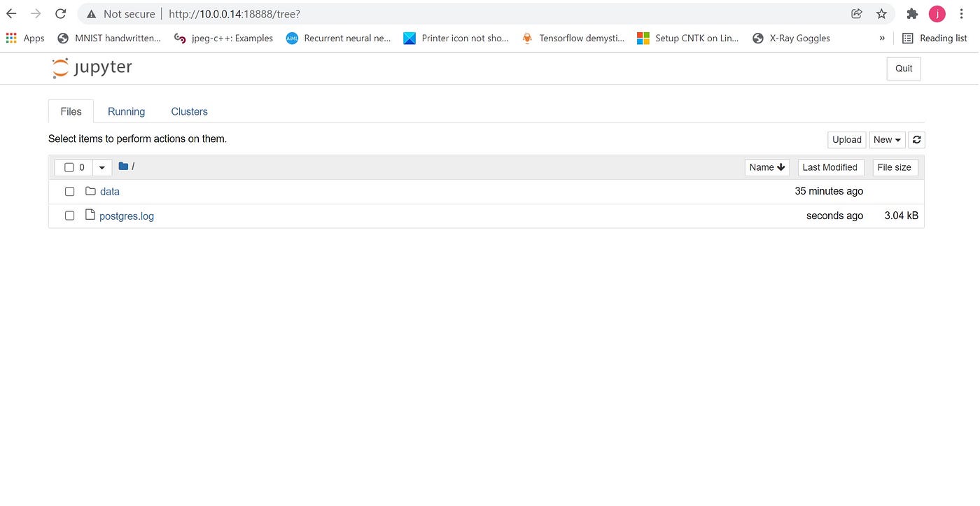This screenshot has height=506, width=980.
Task: Open the New dropdown
Action: point(887,140)
